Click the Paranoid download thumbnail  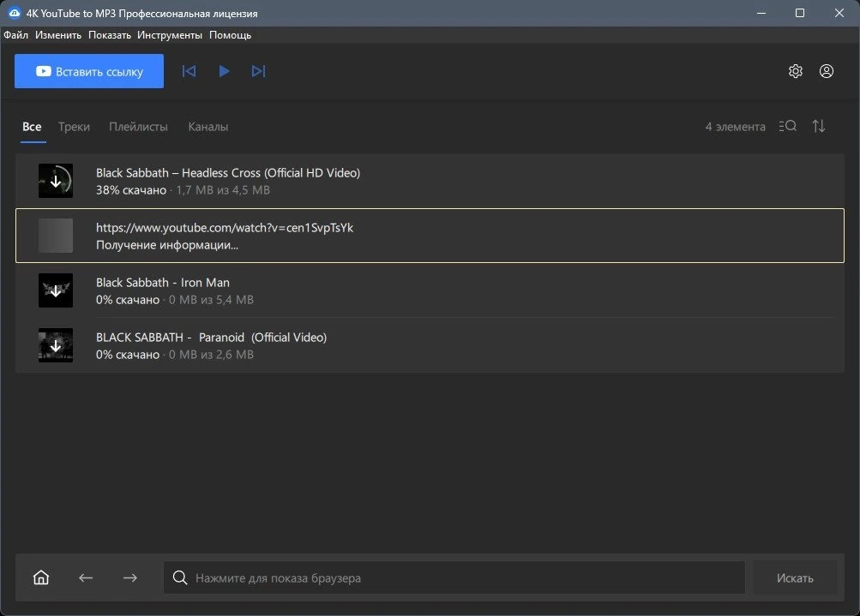[x=56, y=345]
